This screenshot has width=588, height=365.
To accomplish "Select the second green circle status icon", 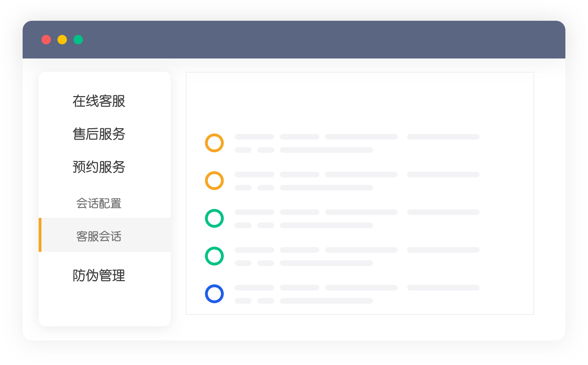I will [x=214, y=256].
